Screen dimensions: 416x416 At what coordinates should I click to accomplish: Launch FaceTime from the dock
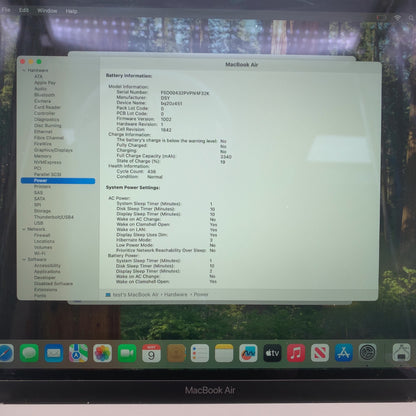(127, 353)
